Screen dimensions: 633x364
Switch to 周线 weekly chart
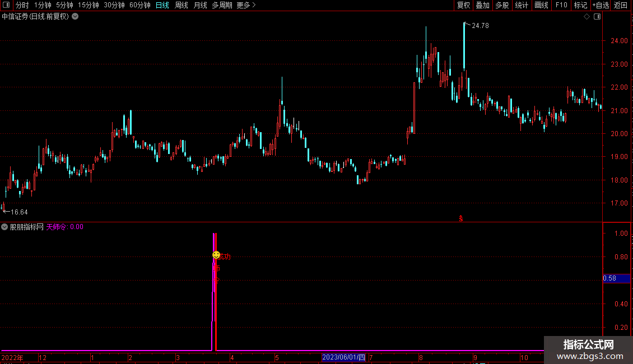pyautogui.click(x=181, y=5)
